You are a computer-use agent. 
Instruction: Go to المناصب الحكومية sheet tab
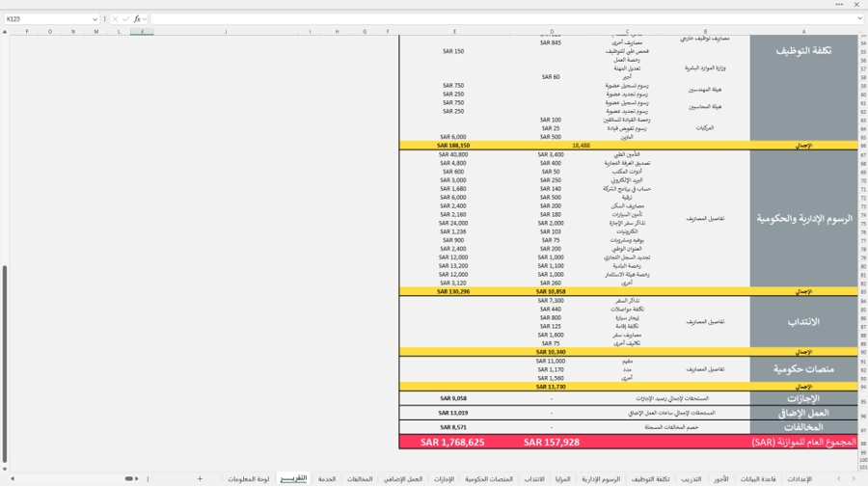pyautogui.click(x=489, y=478)
